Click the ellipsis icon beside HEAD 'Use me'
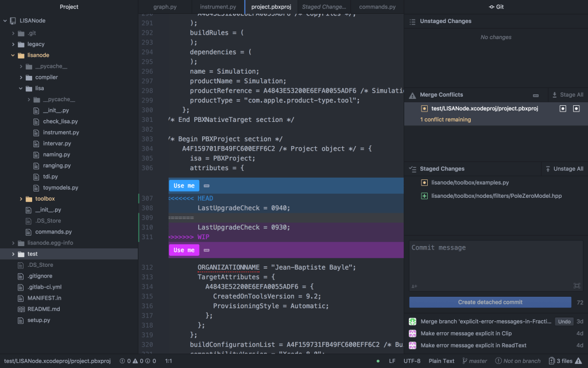 pyautogui.click(x=207, y=186)
